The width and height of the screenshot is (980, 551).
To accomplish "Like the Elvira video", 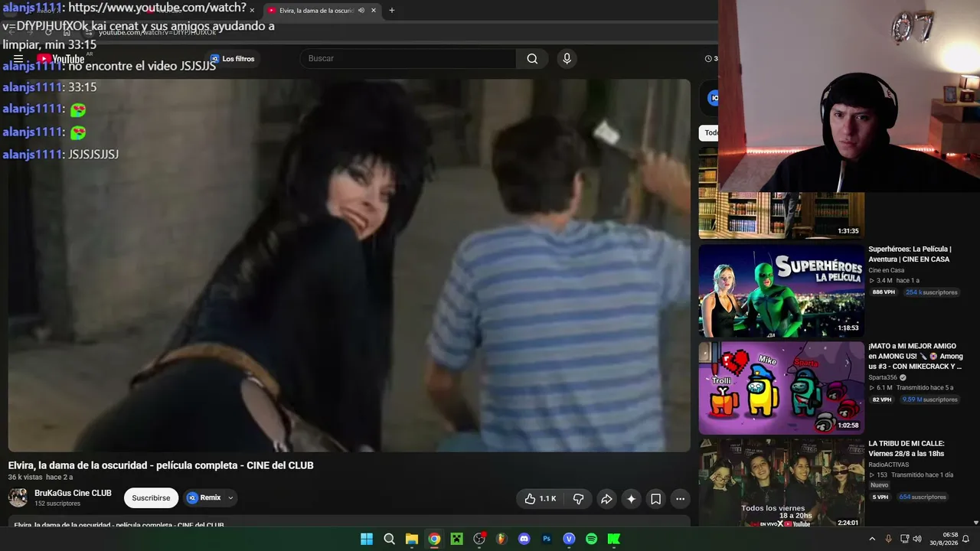I will pos(541,499).
